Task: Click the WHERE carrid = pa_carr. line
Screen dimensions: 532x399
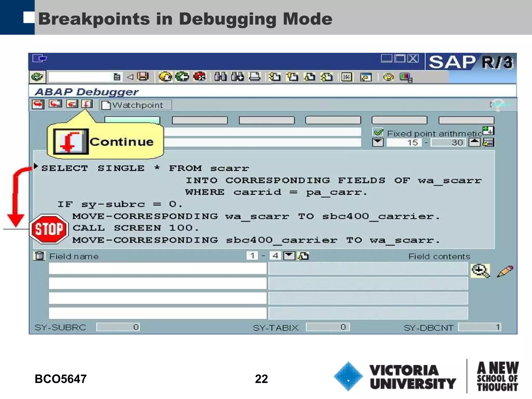Action: (276, 192)
